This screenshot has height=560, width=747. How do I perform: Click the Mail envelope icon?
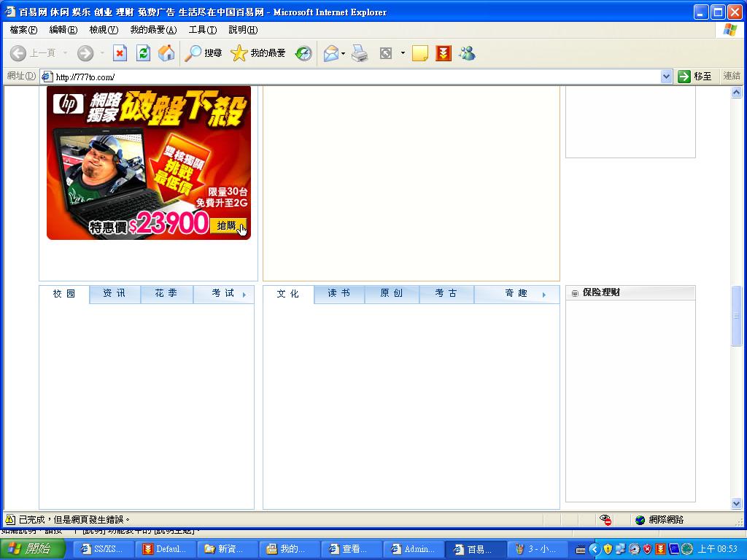(x=330, y=52)
